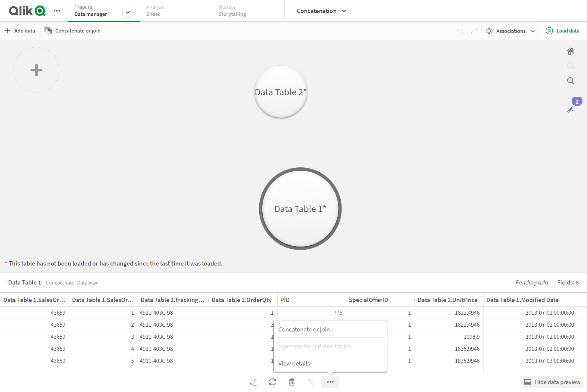Click the undo arrow icon
The width and height of the screenshot is (587, 392).
(x=460, y=31)
